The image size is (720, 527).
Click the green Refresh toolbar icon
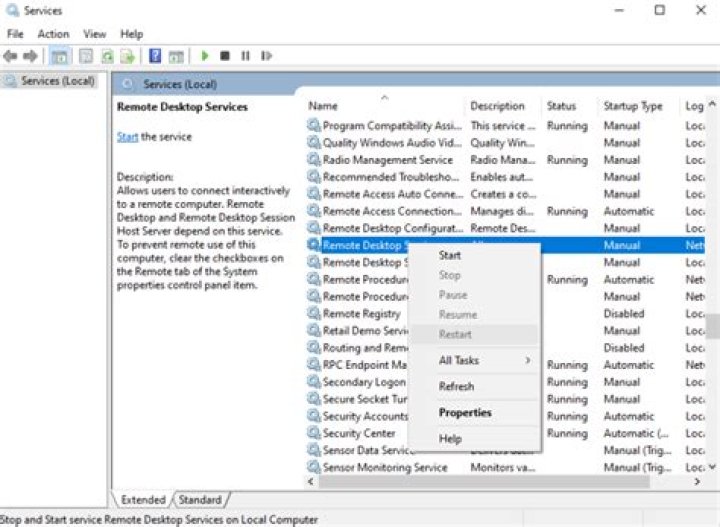coord(107,56)
